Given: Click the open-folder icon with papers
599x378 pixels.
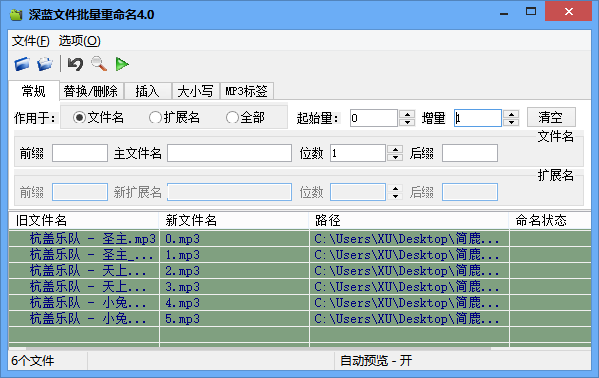Looking at the screenshot, I should [x=45, y=64].
